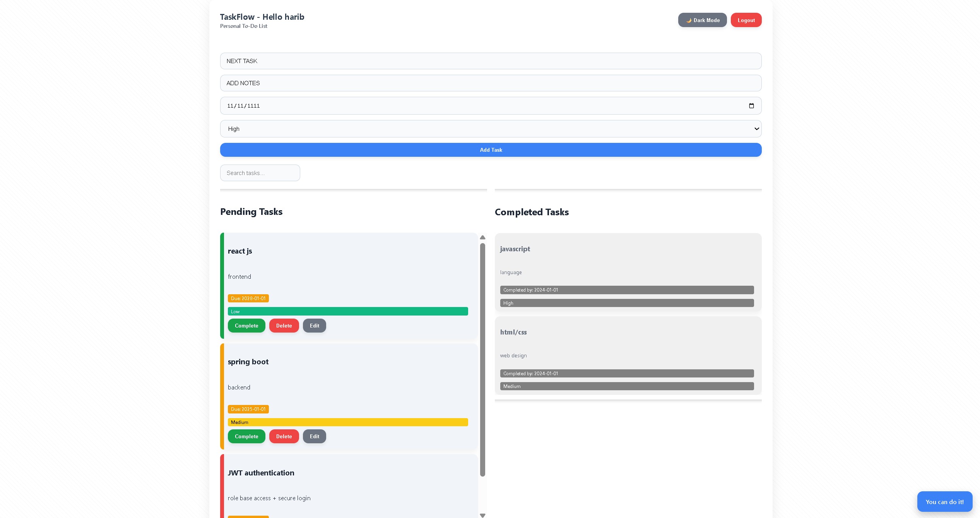Click the pending tasks scrollbar down arrow

coord(482,515)
